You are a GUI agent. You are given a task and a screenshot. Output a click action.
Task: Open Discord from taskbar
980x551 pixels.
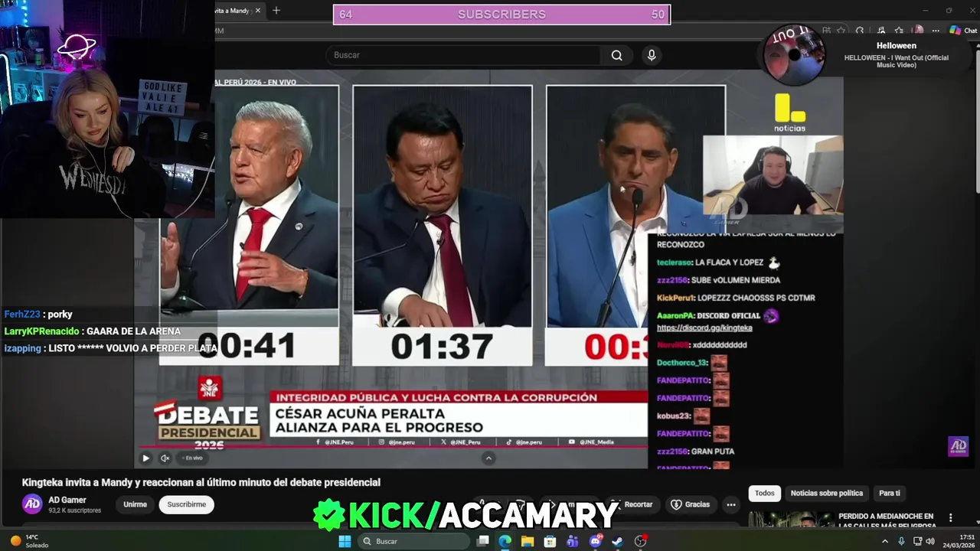tap(596, 541)
